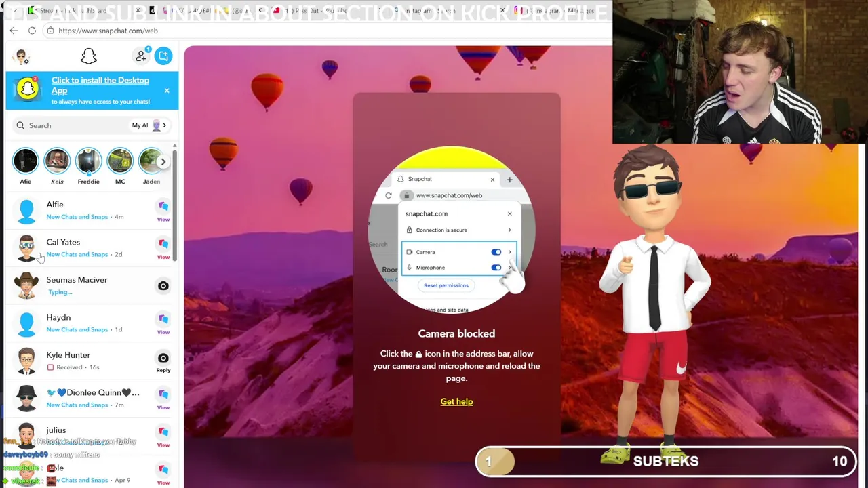Click Alfie's blue silhouette avatar
Screen dimensions: 868x488
(x=26, y=211)
